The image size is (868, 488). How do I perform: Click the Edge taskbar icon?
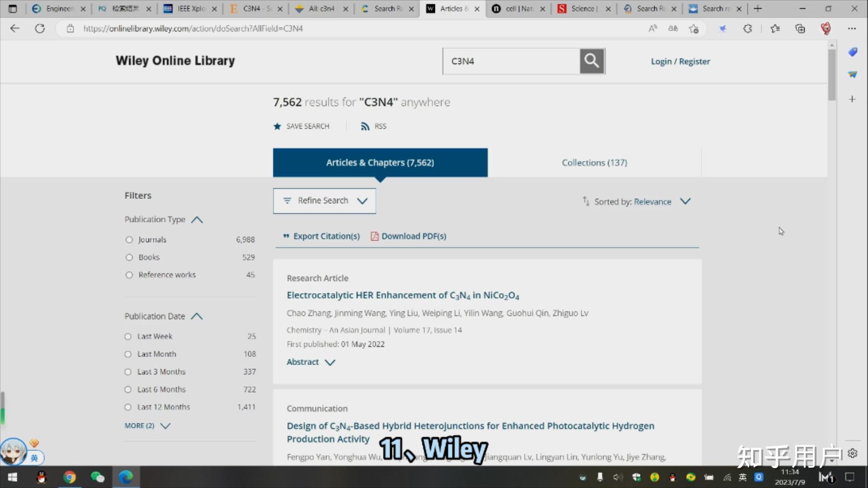pos(126,477)
